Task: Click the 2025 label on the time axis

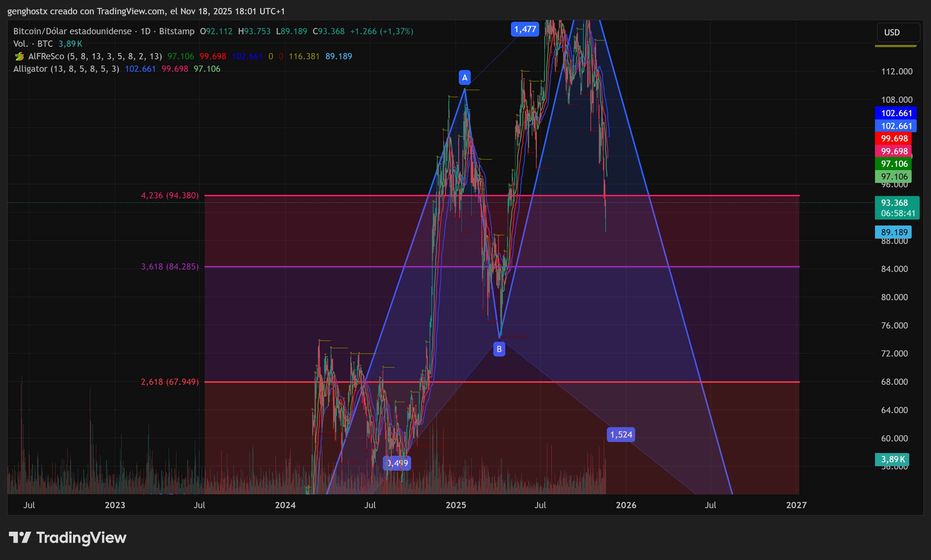Action: click(x=456, y=505)
